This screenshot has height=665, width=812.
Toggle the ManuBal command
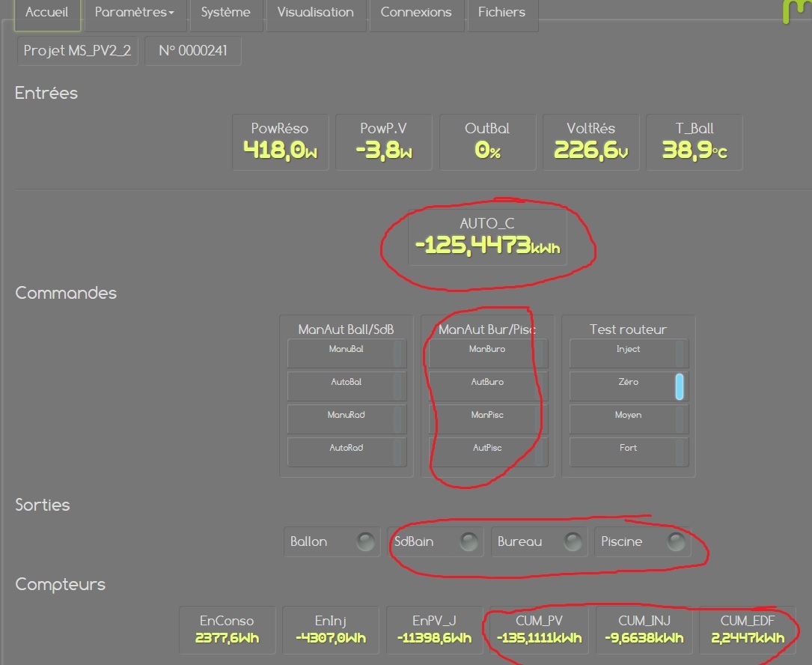pyautogui.click(x=347, y=353)
